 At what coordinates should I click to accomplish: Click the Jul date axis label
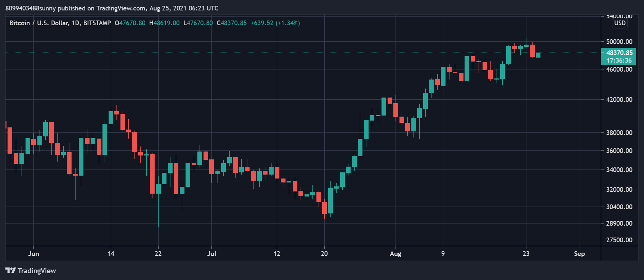pyautogui.click(x=211, y=254)
